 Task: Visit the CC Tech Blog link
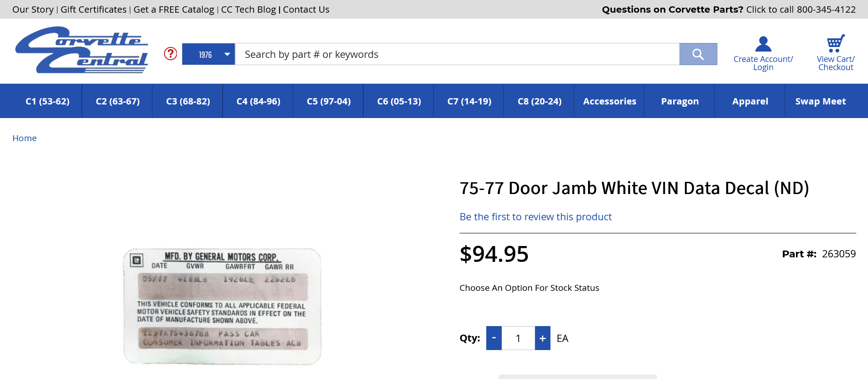248,9
